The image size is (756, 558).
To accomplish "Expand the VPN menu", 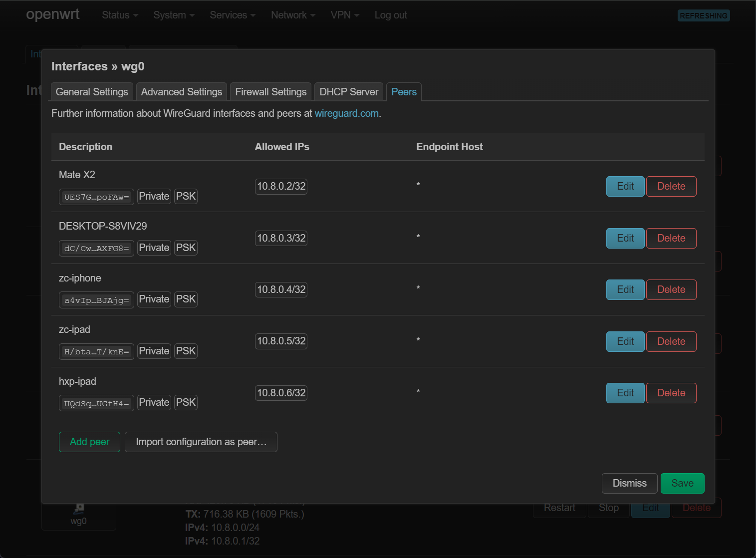I will click(345, 15).
